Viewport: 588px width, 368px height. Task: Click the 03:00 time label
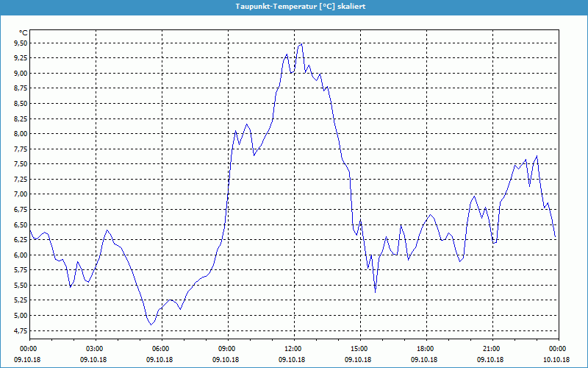95,349
